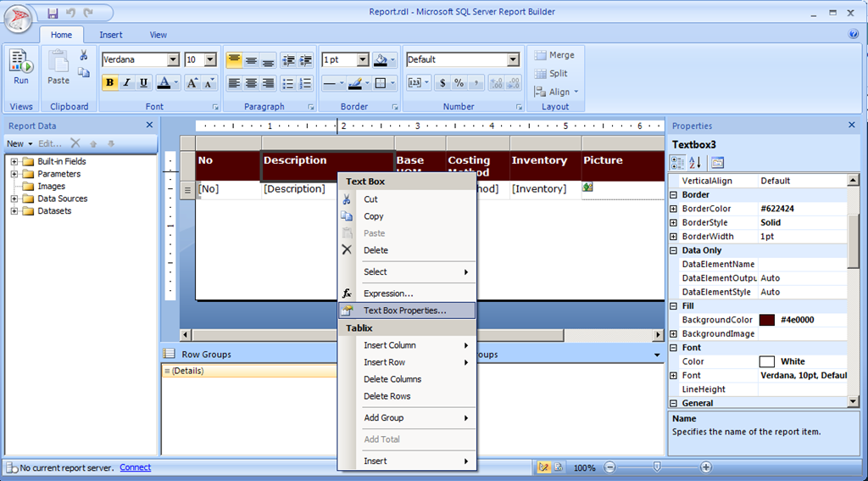Screen dimensions: 868x481
Task: Decrease paragraph indent
Action: click(x=288, y=60)
